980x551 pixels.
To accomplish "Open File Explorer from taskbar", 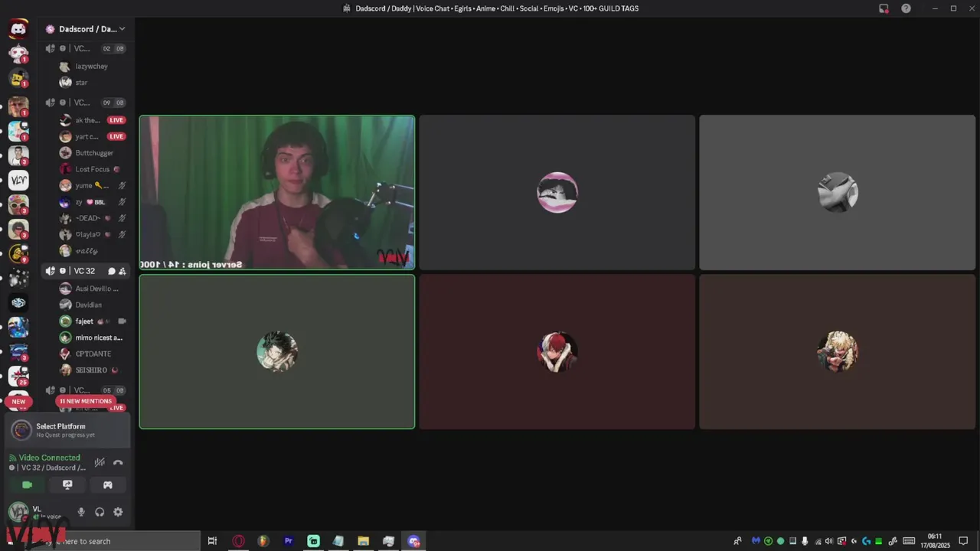I will pyautogui.click(x=363, y=541).
